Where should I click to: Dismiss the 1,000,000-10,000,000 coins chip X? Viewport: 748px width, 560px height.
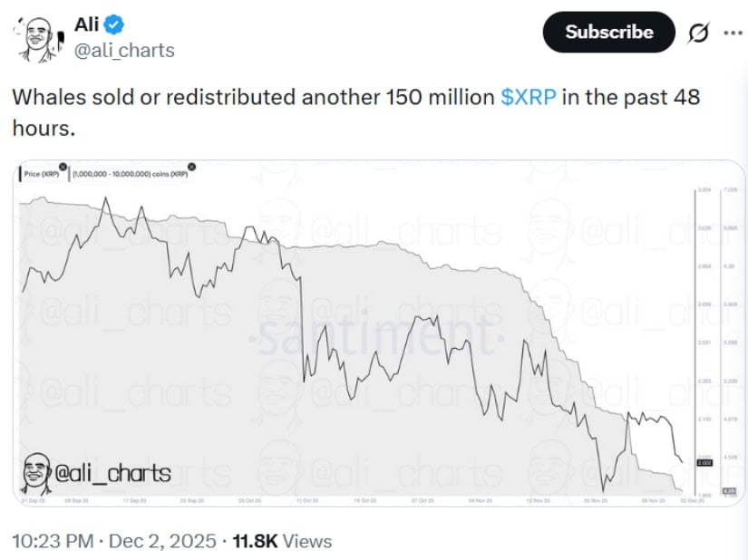pyautogui.click(x=190, y=169)
